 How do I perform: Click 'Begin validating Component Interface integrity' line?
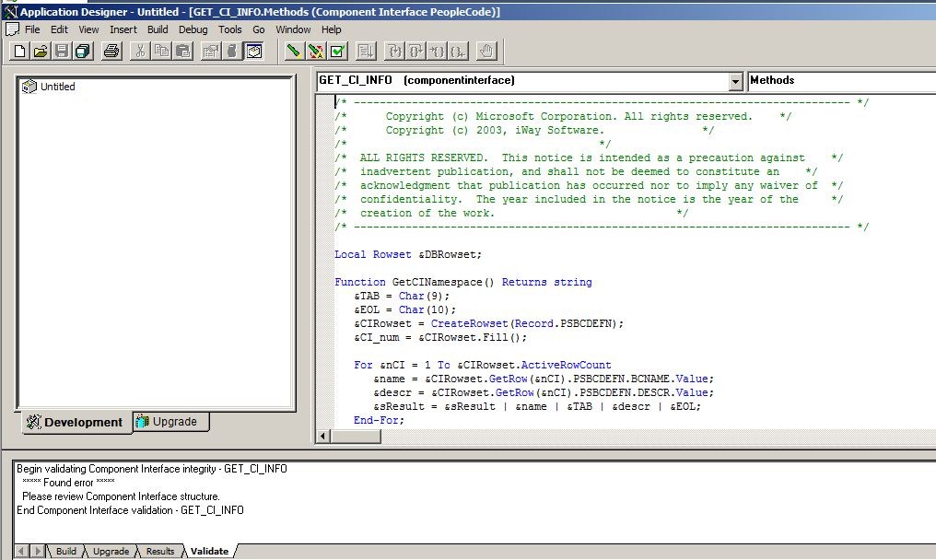point(152,469)
